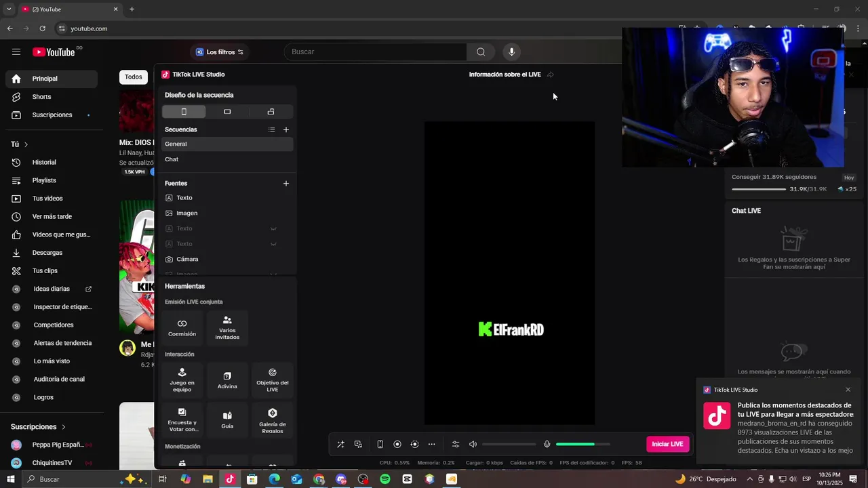Click the magic wand effects icon

(340, 445)
